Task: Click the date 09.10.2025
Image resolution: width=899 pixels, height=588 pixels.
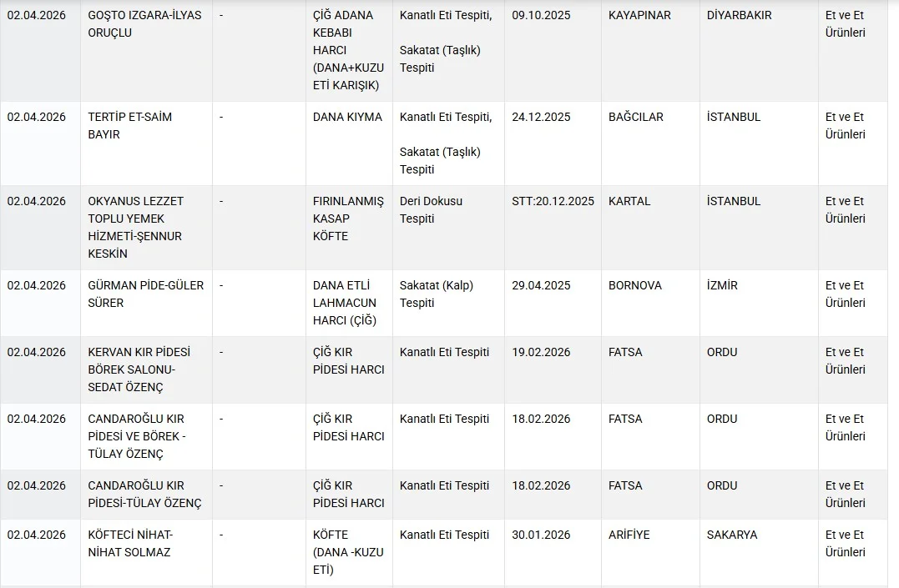Action: point(541,15)
